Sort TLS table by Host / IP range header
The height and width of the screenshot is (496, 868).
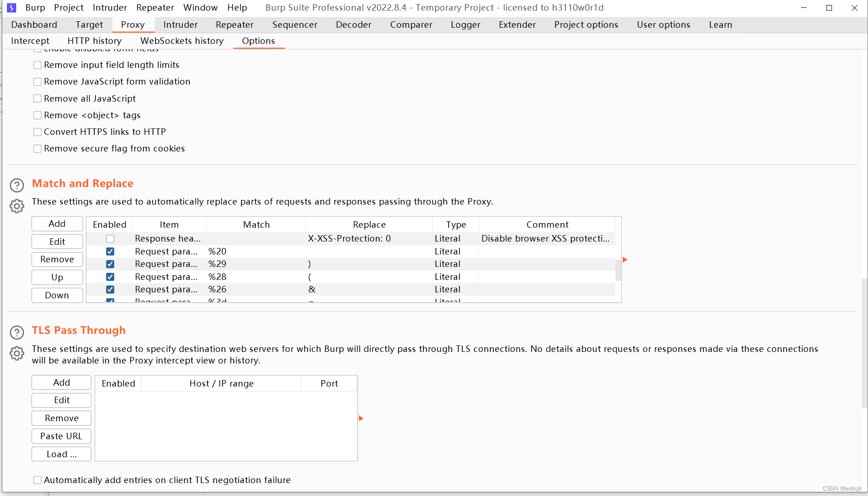pyautogui.click(x=221, y=384)
